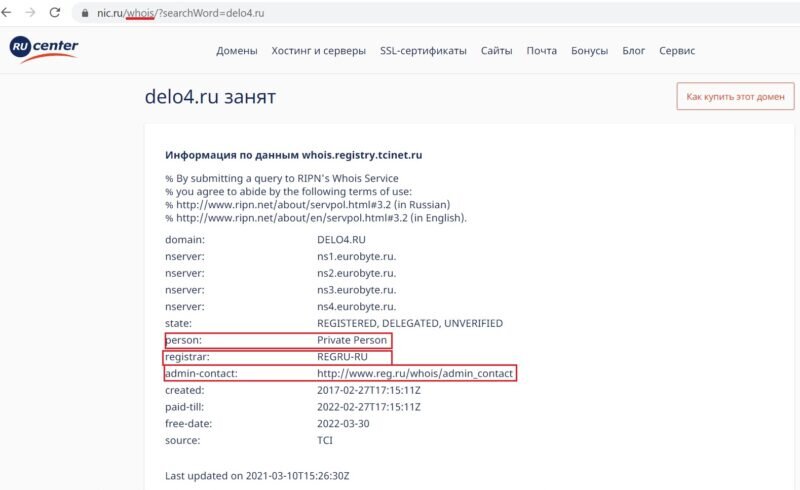Click the TCI source value
800x490 pixels.
[324, 440]
